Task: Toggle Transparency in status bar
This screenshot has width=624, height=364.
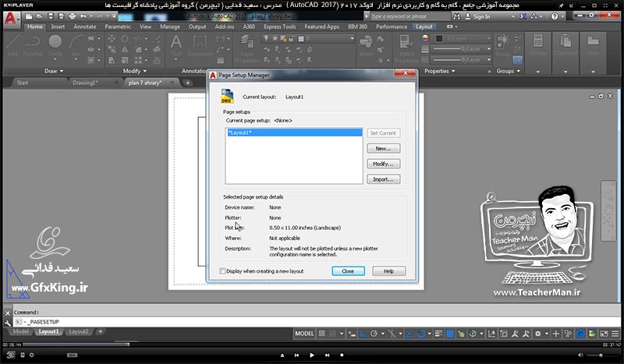Action: point(450,334)
